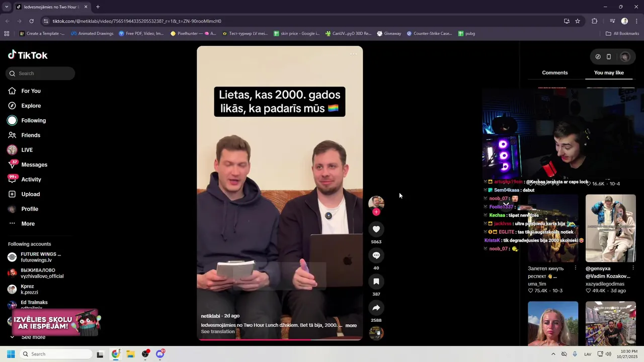The height and width of the screenshot is (362, 644).
Task: Close the TikTok browser tab
Action: [86, 7]
